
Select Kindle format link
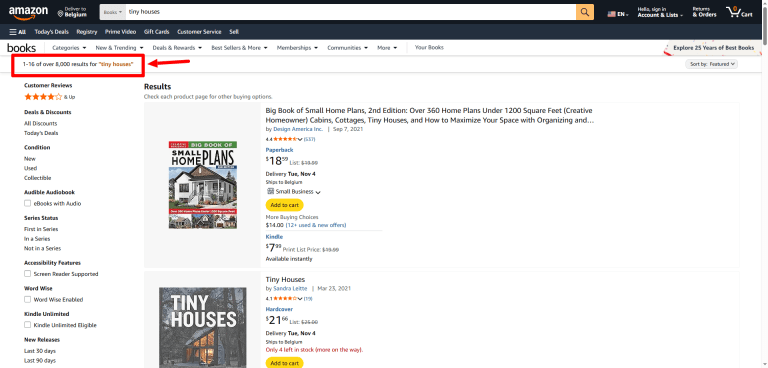tap(274, 237)
